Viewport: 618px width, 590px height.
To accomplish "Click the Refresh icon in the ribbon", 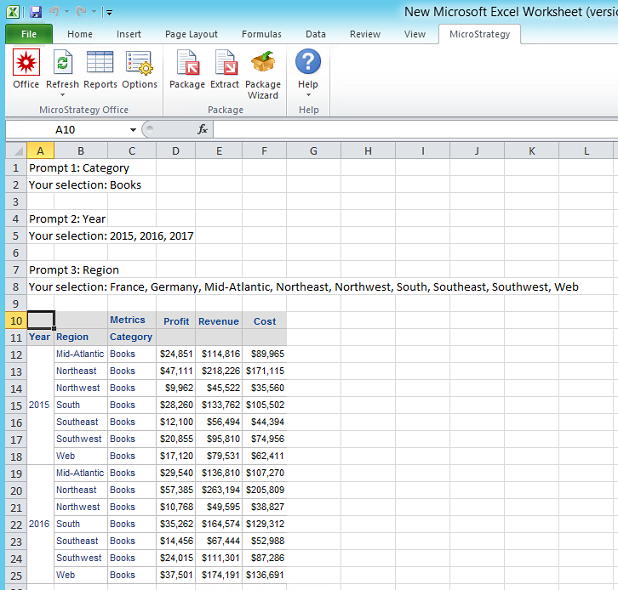I will click(x=62, y=62).
